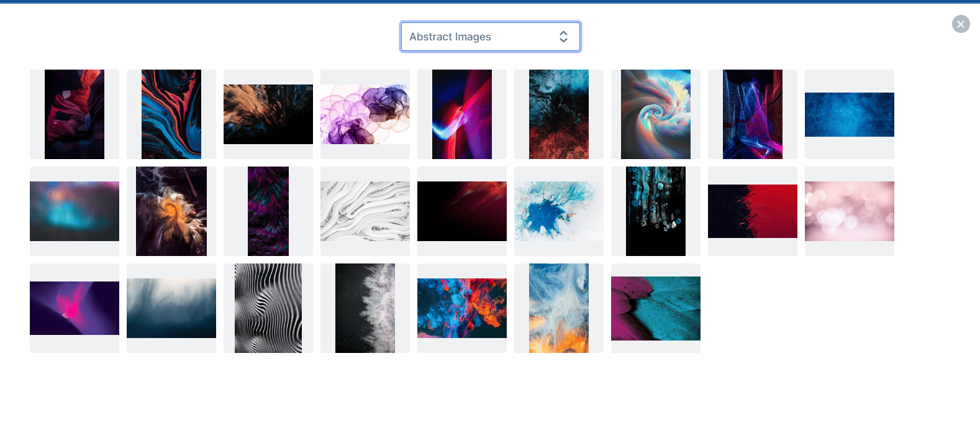Select the magenta and teal fur thumbnail

[x=268, y=211]
